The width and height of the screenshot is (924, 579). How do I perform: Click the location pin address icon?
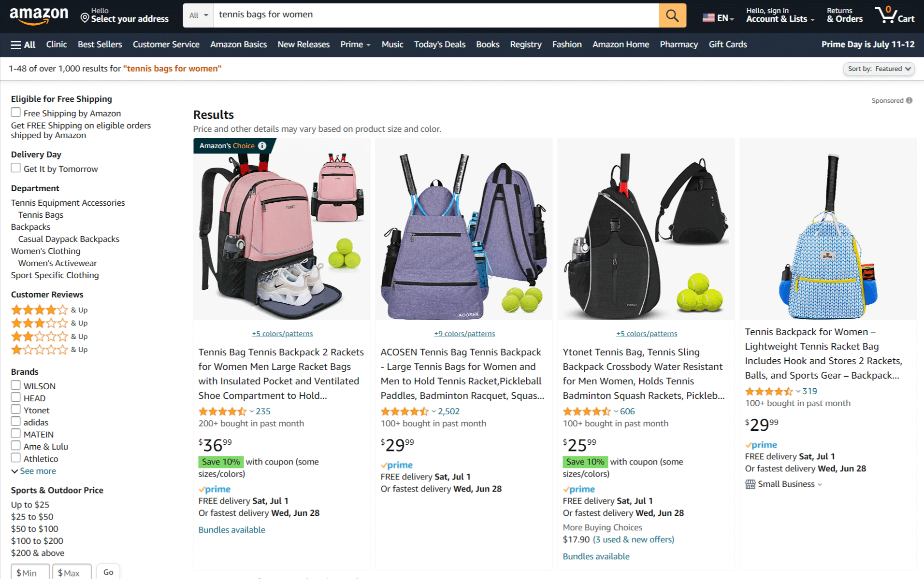85,18
